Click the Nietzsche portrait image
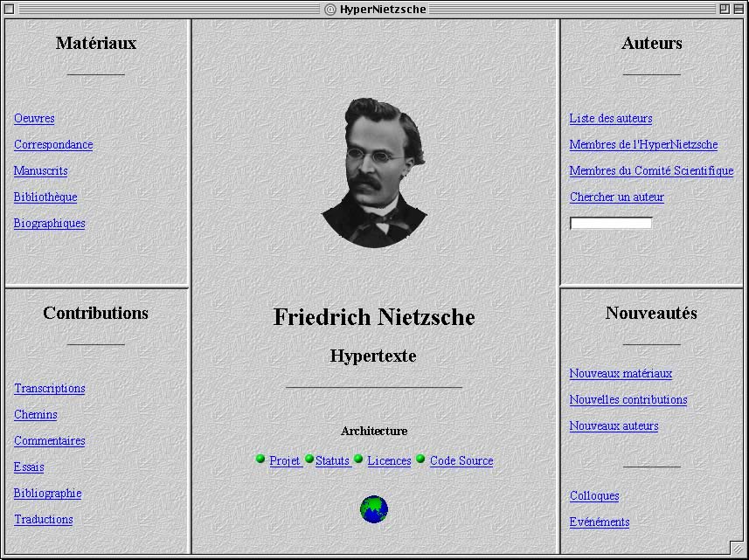 click(x=374, y=172)
